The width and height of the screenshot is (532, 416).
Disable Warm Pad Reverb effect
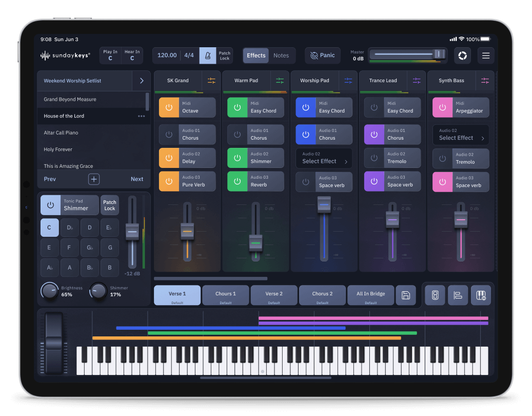pyautogui.click(x=237, y=181)
